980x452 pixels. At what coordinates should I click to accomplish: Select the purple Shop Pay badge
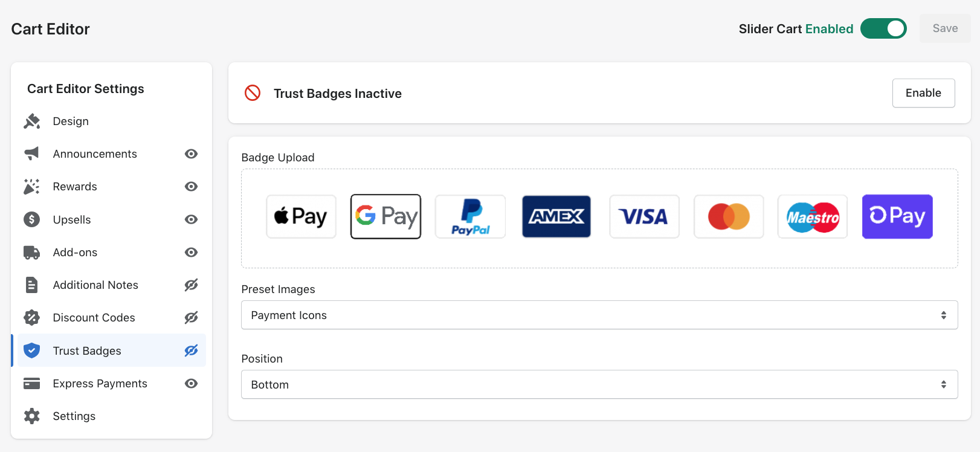(897, 216)
